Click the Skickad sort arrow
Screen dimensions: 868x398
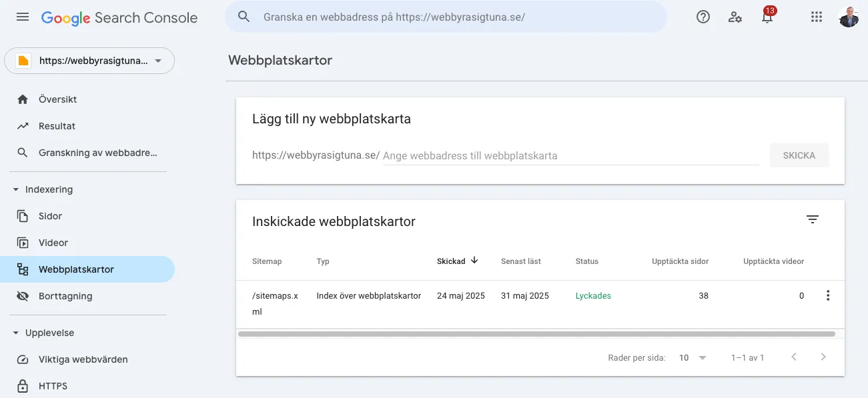[474, 260]
